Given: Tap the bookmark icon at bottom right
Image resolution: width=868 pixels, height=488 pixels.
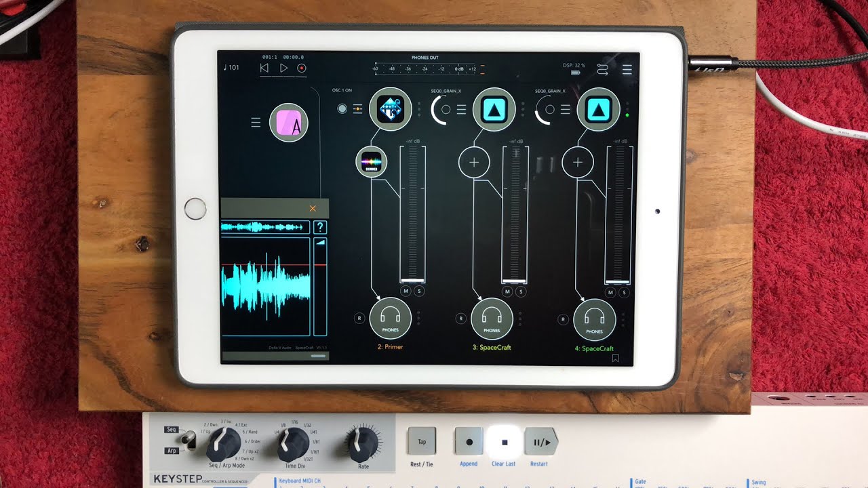Looking at the screenshot, I should coord(615,359).
